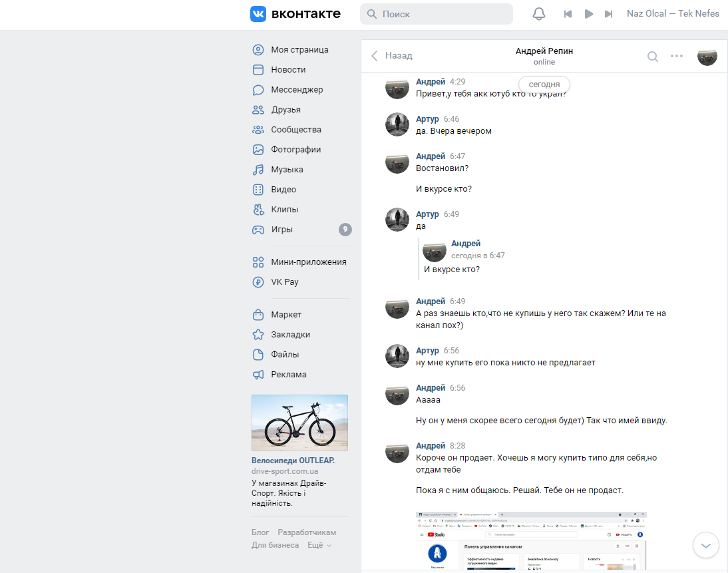Open the YouTube Studio screenshot attachment
Screen dimensions: 728x573
click(x=531, y=540)
